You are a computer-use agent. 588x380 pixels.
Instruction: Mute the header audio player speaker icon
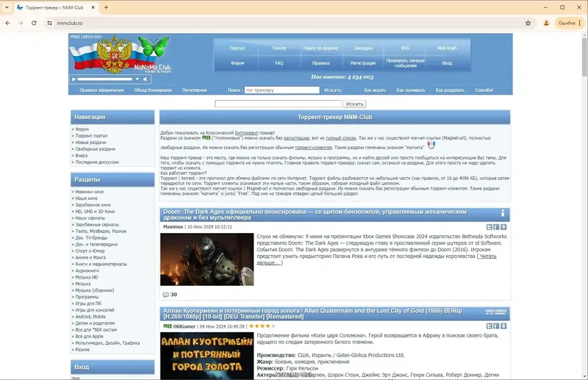(x=145, y=79)
